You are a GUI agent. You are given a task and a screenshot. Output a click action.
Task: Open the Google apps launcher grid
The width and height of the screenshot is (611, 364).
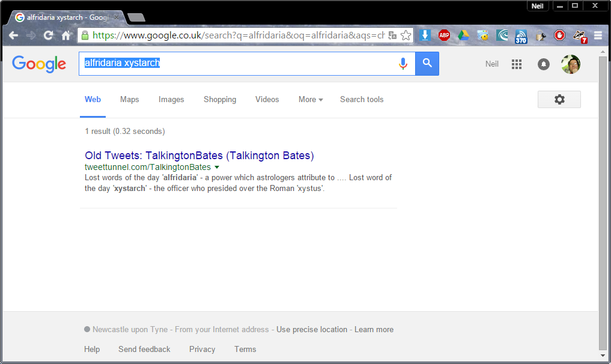click(516, 64)
